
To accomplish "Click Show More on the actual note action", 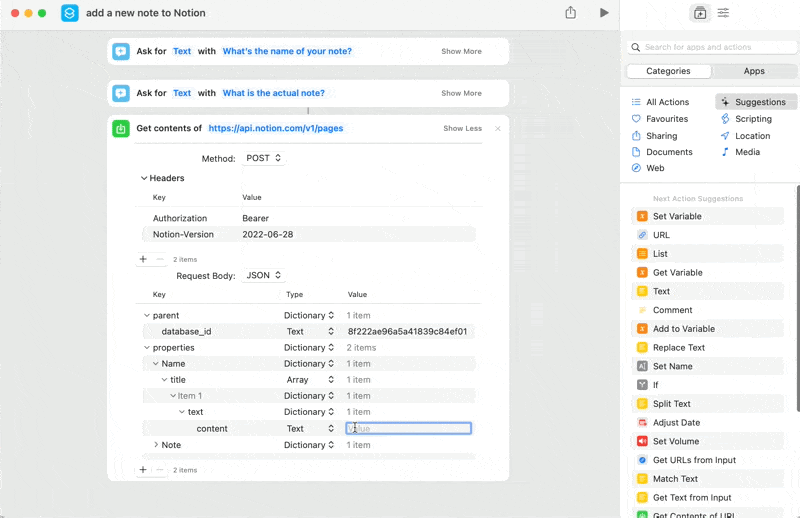I will pos(461,93).
